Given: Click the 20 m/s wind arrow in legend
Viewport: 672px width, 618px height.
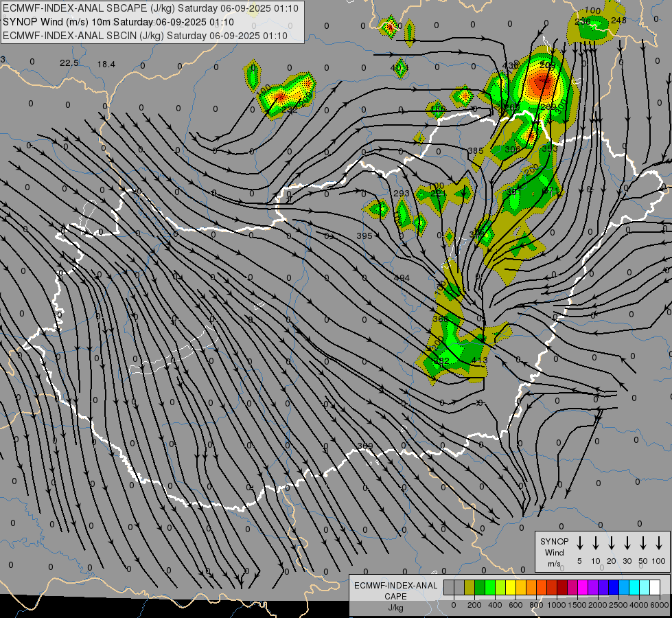Looking at the screenshot, I should (x=611, y=543).
